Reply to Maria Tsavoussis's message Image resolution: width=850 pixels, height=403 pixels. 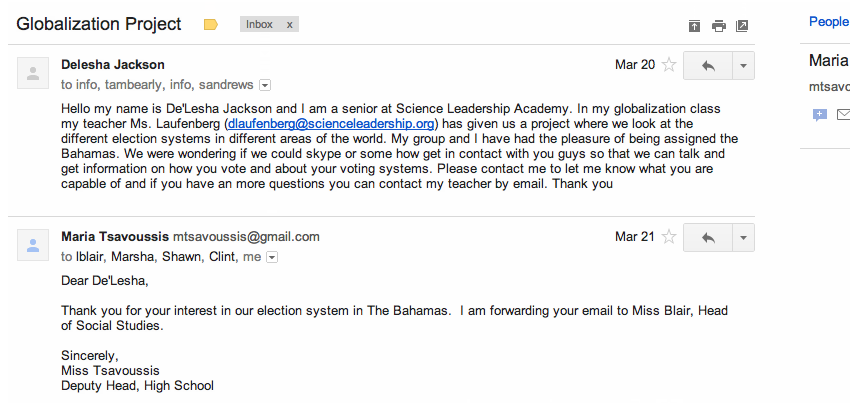(709, 237)
